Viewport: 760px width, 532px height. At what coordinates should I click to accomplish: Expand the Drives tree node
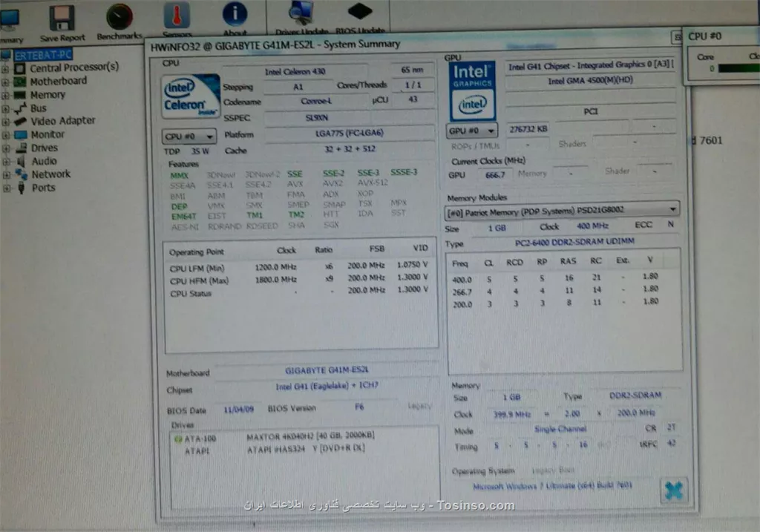(x=6, y=148)
